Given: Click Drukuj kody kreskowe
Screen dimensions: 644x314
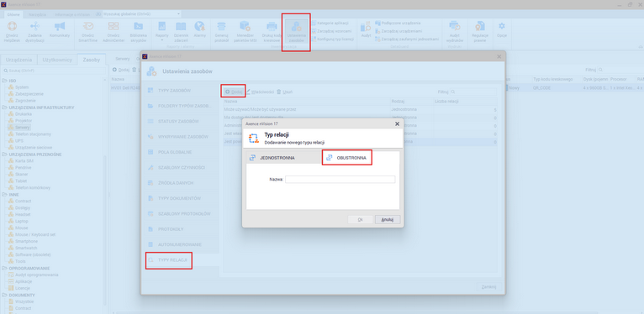Looking at the screenshot, I should click(x=271, y=31).
